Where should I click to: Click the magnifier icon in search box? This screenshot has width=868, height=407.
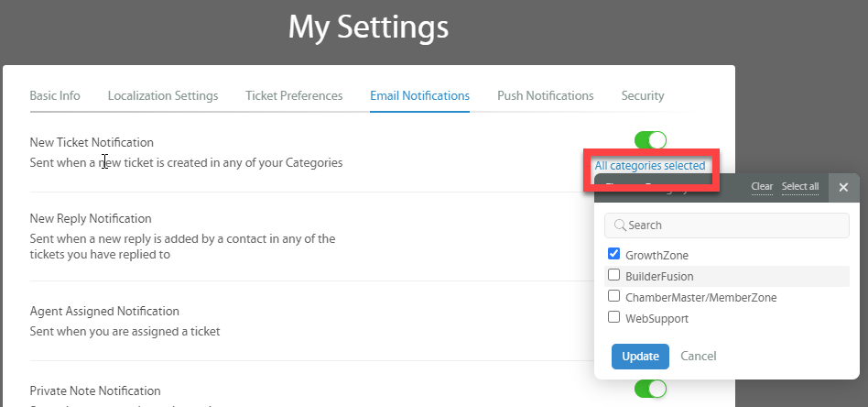click(x=620, y=225)
